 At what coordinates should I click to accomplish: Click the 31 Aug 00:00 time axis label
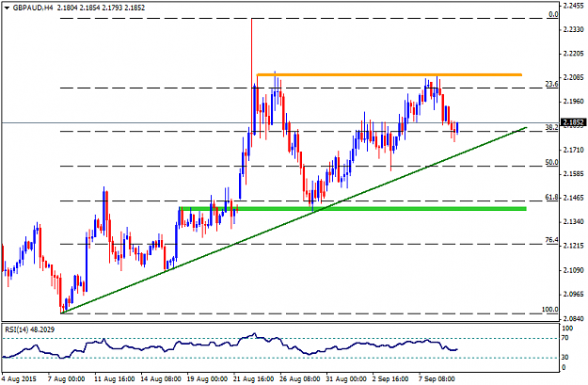point(346,379)
